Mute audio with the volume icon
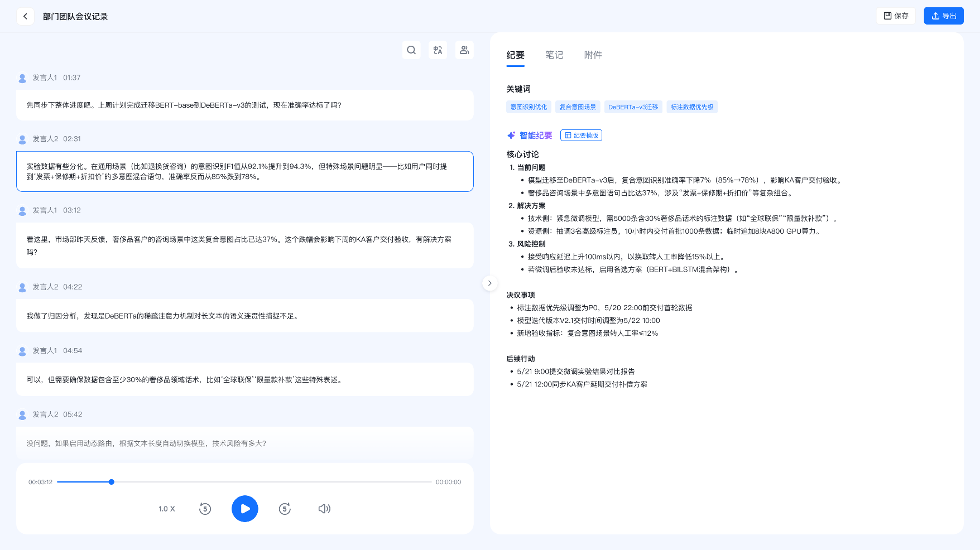This screenshot has height=550, width=980. (x=324, y=509)
